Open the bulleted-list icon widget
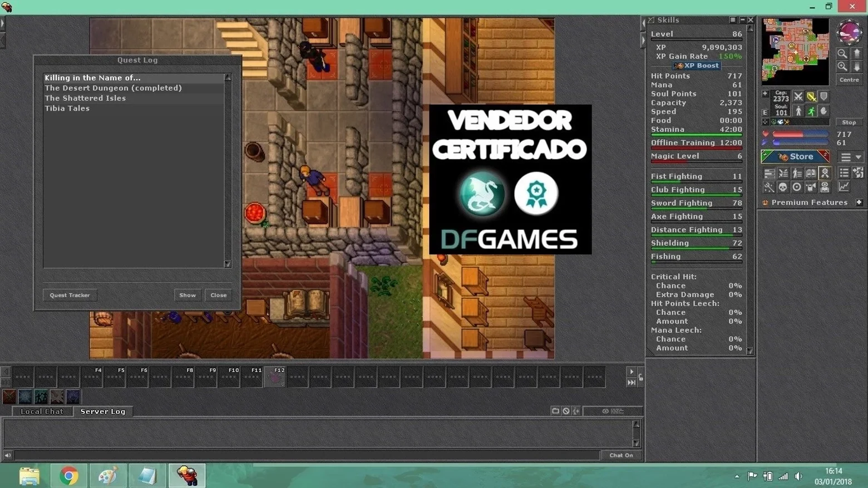 click(x=844, y=173)
